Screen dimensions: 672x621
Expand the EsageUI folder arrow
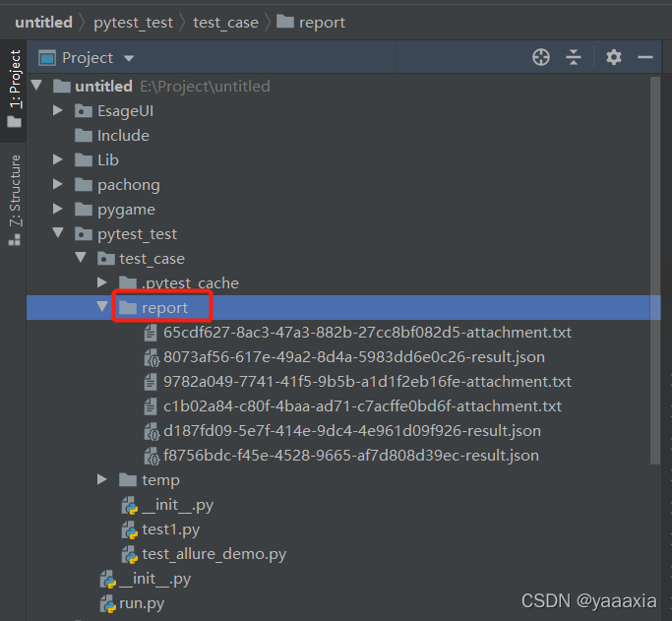coord(58,110)
